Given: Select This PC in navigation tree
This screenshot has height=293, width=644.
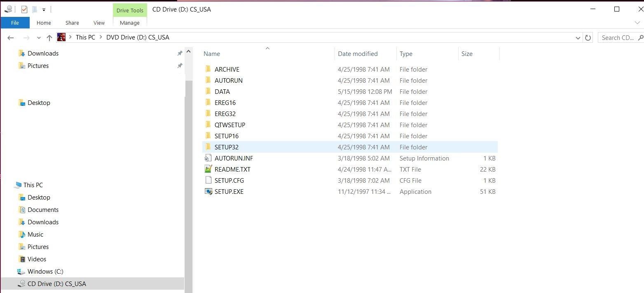Looking at the screenshot, I should click(33, 185).
